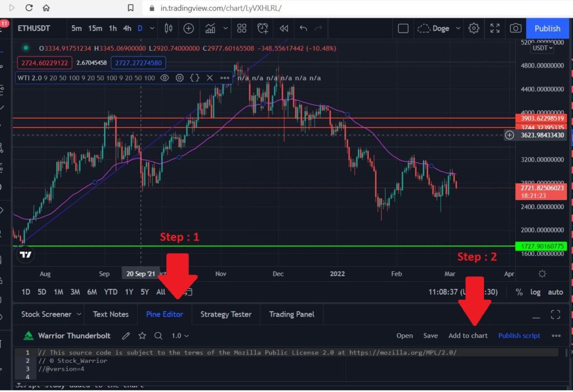Open the Indicators icon in the toolbar
This screenshot has width=573, height=392.
[x=210, y=29]
